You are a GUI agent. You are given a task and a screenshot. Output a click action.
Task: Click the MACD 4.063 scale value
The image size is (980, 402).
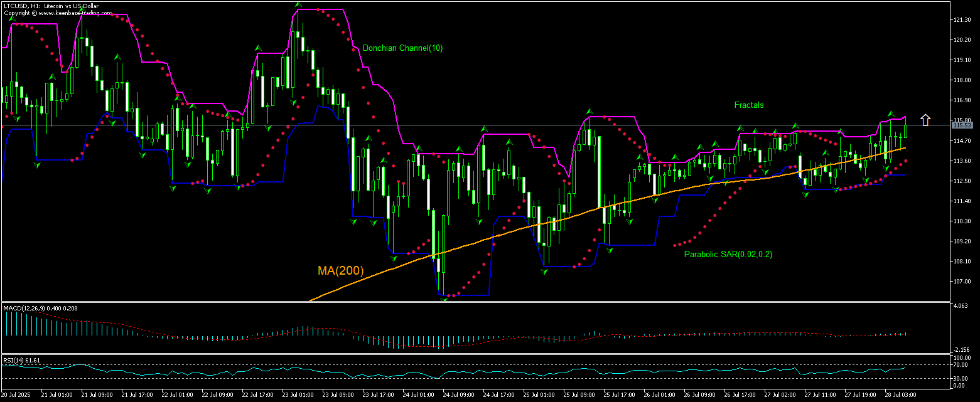[x=960, y=307]
